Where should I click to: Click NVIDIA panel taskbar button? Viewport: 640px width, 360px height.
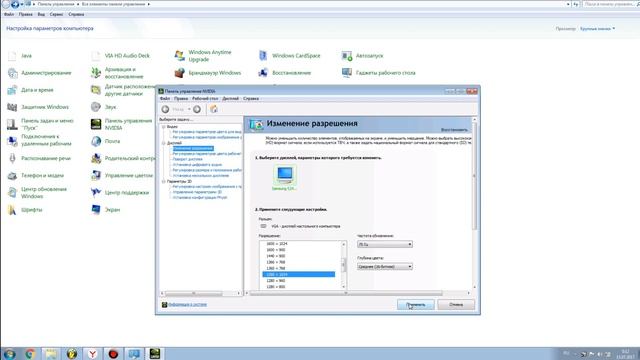coord(155,353)
